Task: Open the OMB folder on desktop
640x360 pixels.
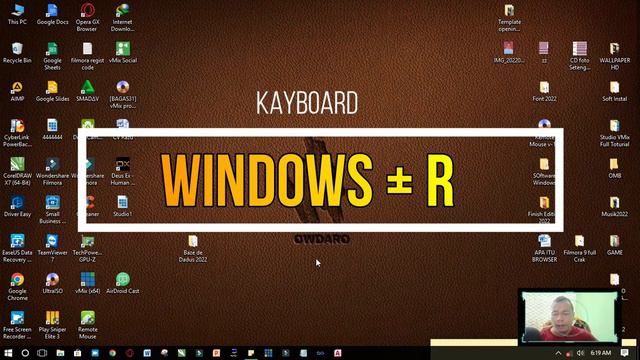Action: [x=614, y=168]
